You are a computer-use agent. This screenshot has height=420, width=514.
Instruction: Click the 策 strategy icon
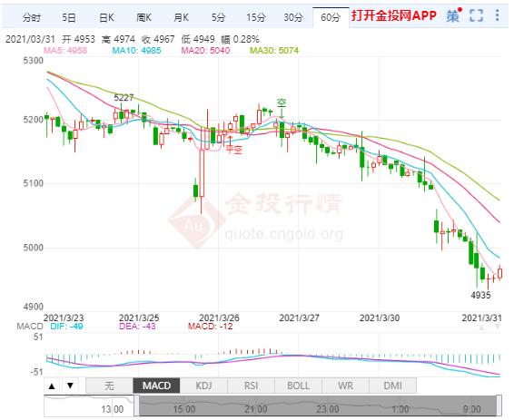[453, 15]
